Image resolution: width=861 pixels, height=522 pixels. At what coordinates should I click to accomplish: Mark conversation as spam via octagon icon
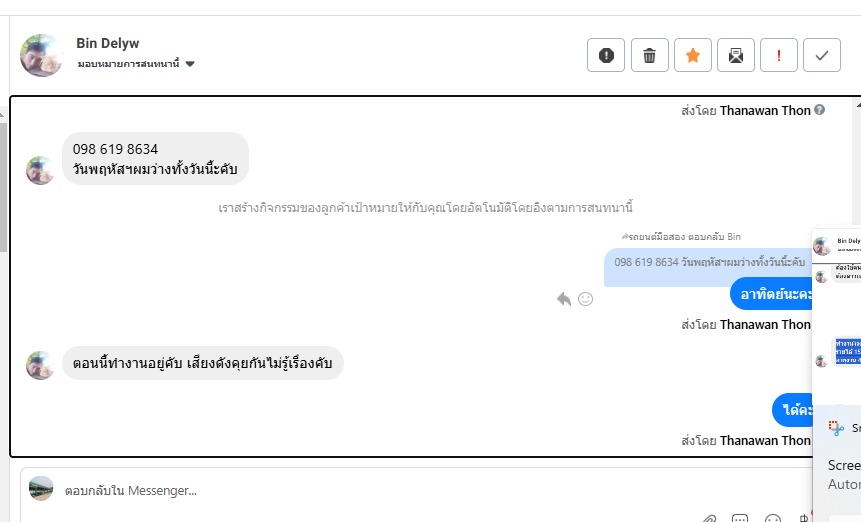606,55
